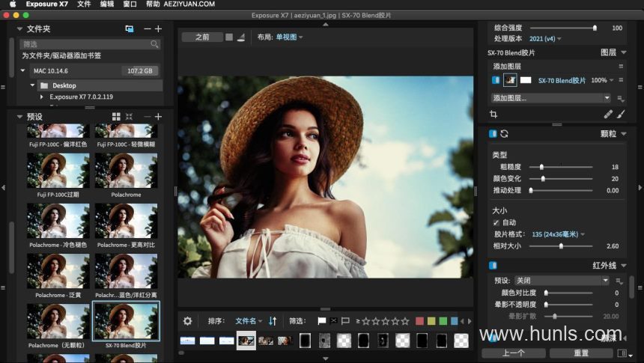Click right arrow after filter color labels
Image resolution: width=644 pixels, height=363 pixels.
(x=470, y=321)
